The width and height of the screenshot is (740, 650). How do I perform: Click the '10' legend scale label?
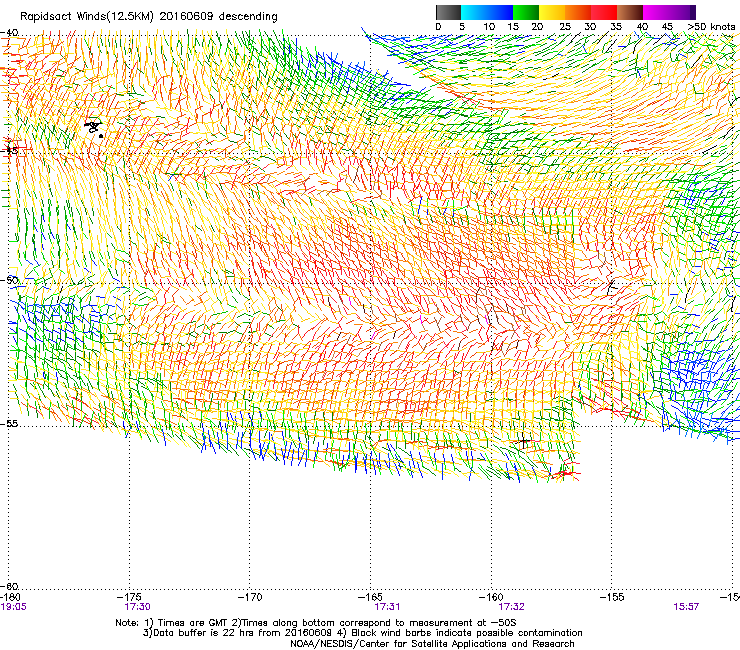pyautogui.click(x=489, y=26)
